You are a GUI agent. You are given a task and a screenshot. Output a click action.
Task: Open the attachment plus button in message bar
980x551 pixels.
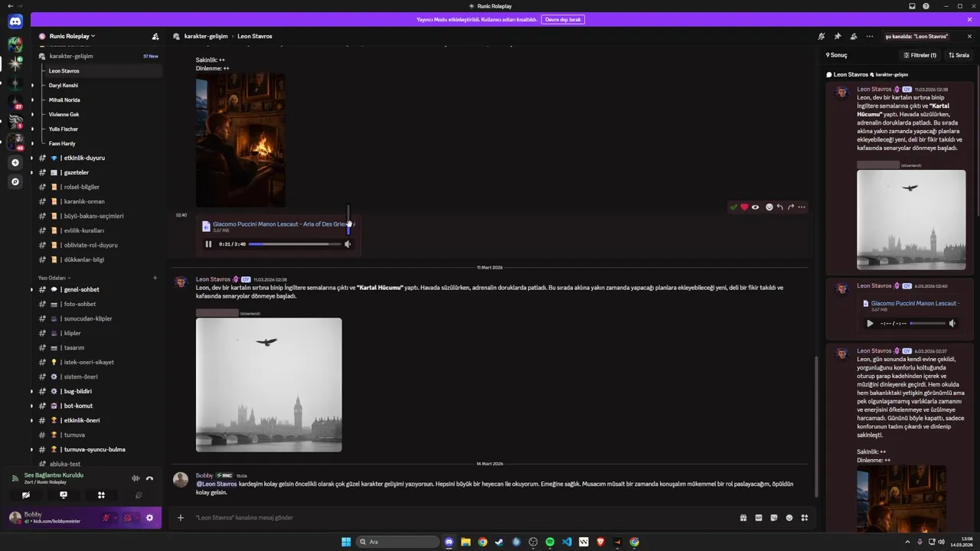click(181, 517)
